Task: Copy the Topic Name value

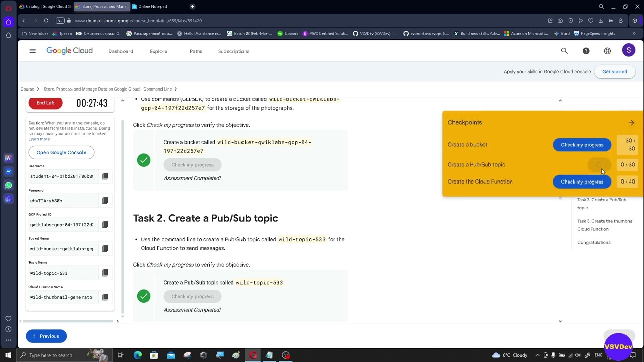Action: coord(105,273)
